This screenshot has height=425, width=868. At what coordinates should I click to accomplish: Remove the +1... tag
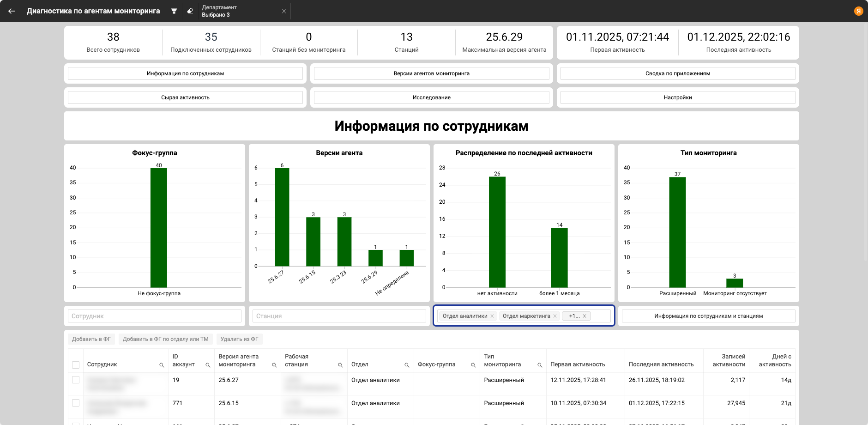(x=585, y=316)
